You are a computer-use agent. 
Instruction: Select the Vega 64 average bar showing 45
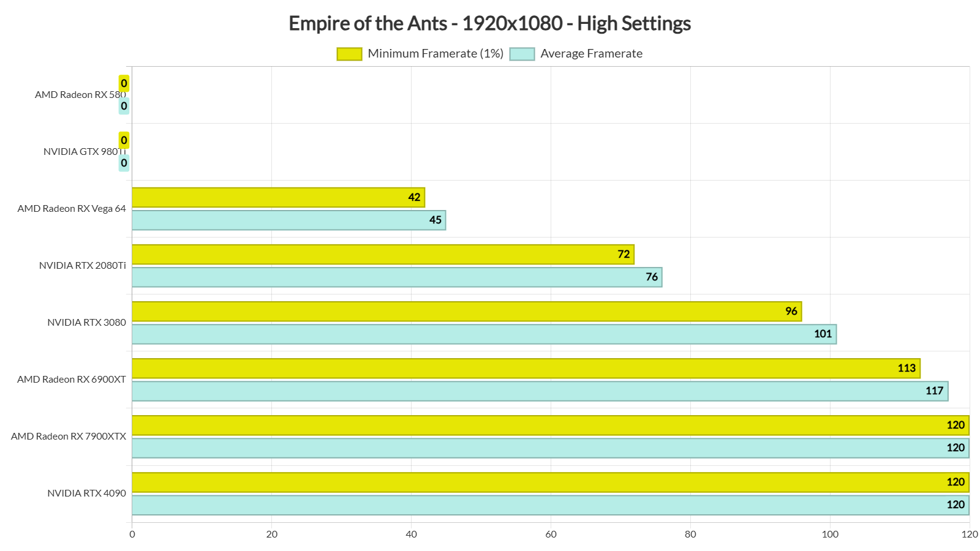[x=288, y=220]
